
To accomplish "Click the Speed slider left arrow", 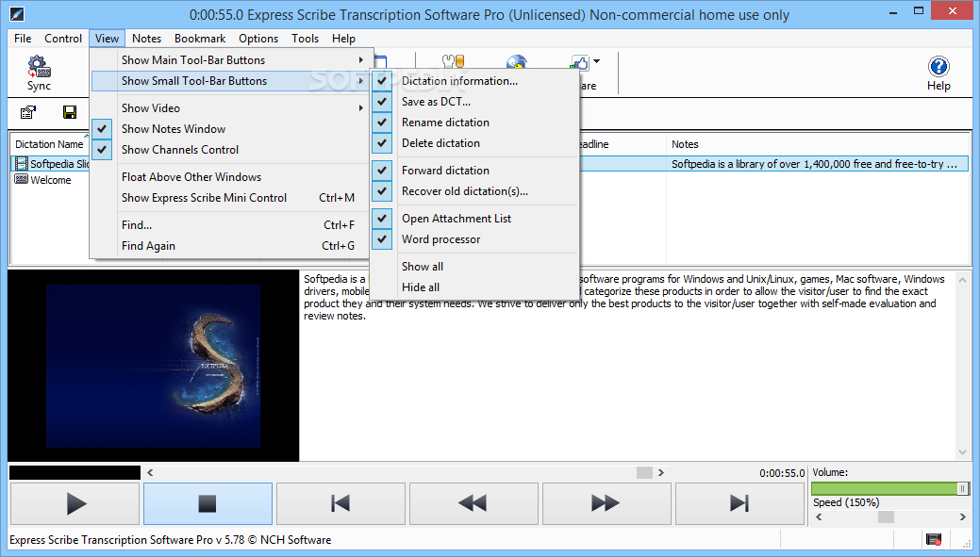I will point(818,516).
